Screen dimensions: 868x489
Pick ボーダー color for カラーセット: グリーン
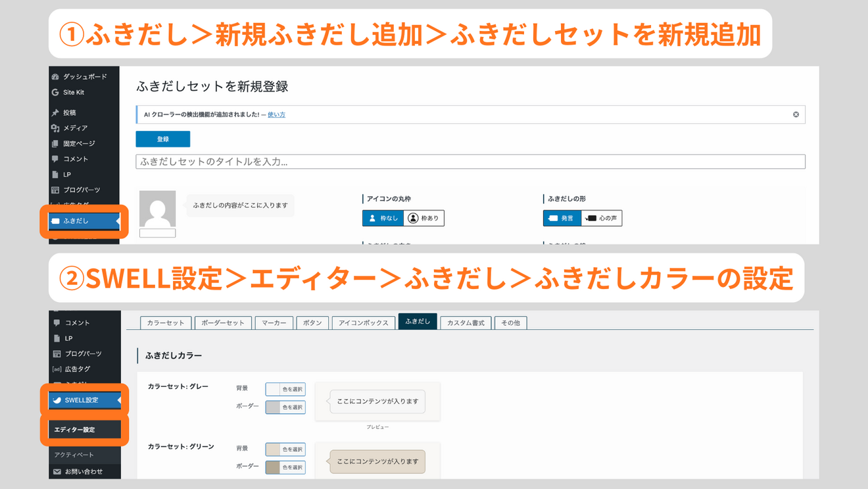tap(285, 467)
